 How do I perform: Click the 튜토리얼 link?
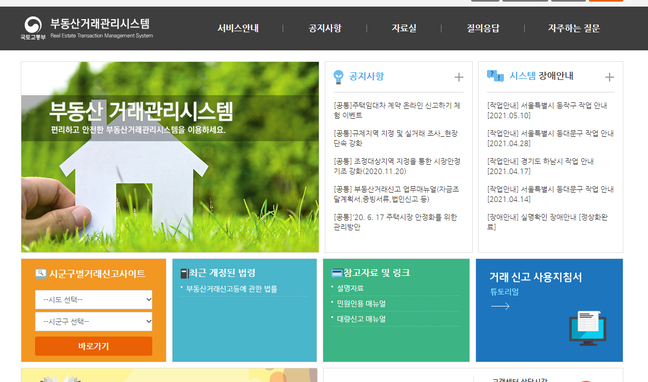(504, 292)
